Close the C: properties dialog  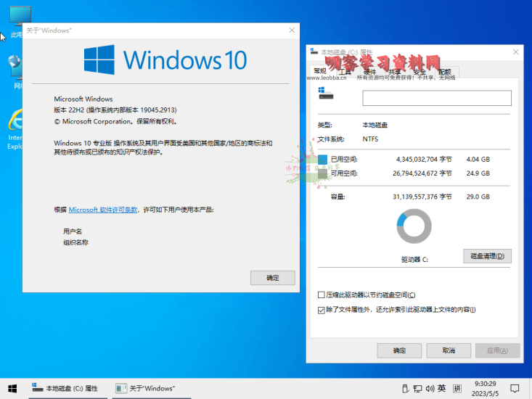pyautogui.click(x=516, y=52)
